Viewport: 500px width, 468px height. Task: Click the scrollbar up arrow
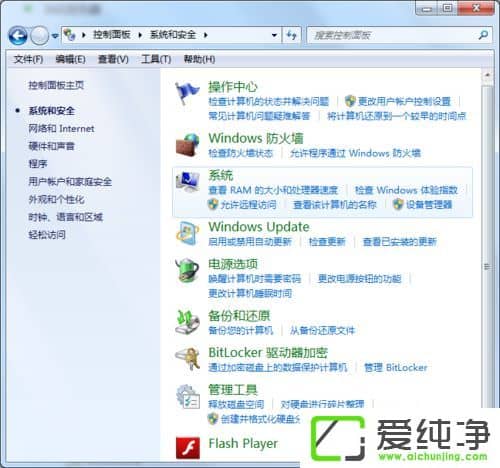(487, 75)
